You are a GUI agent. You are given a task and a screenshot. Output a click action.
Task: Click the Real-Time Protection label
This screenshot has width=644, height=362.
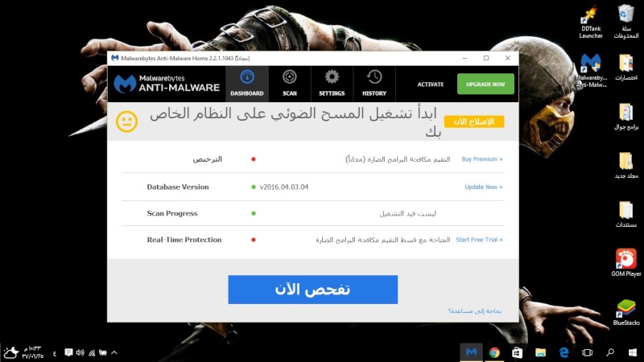(184, 240)
